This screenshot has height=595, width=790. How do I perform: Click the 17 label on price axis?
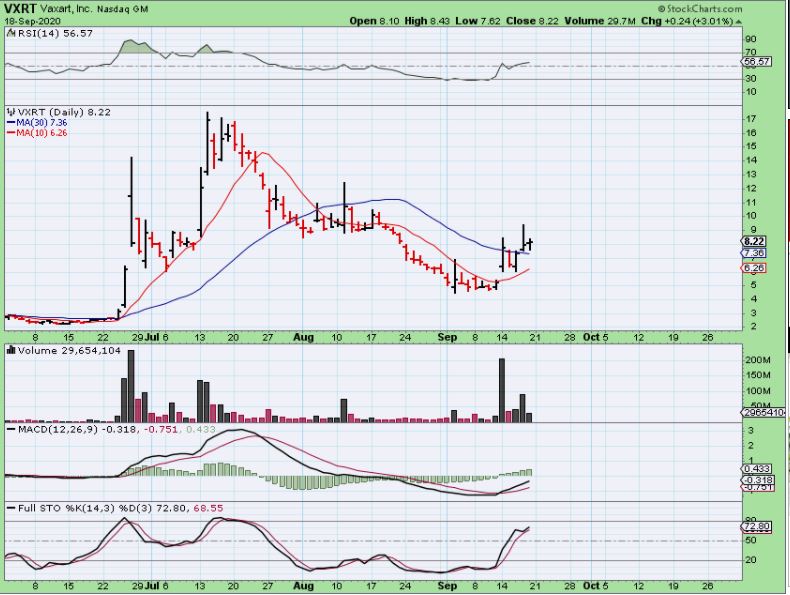(751, 119)
